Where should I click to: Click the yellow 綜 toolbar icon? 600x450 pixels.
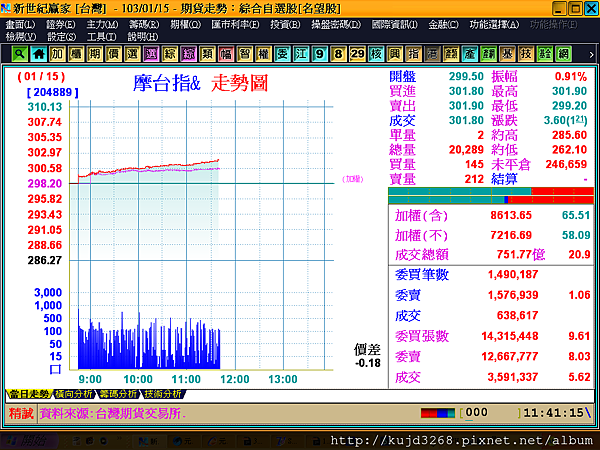pos(170,54)
